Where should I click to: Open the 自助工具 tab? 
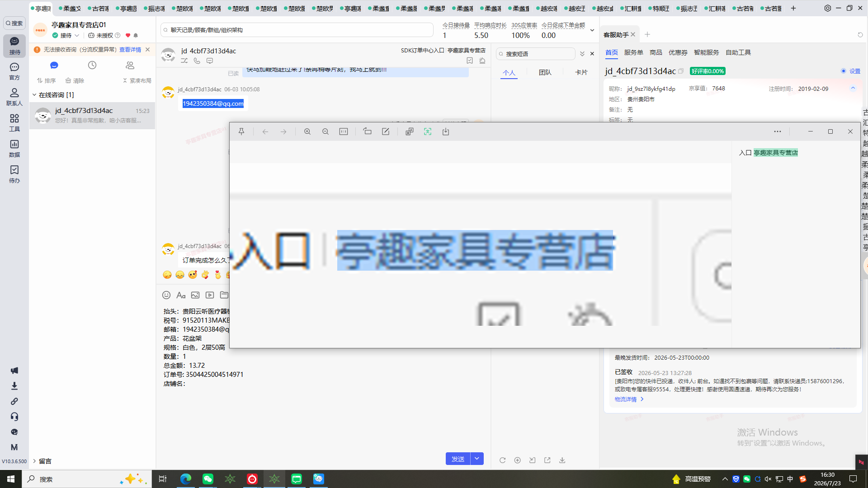(x=738, y=52)
